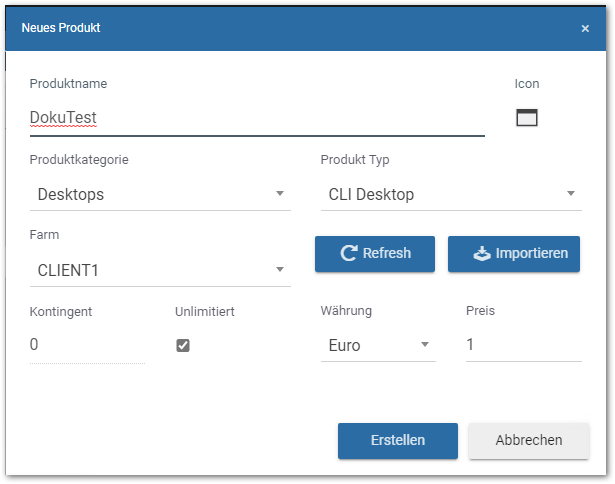Click the download tray Importieren icon

click(x=482, y=253)
